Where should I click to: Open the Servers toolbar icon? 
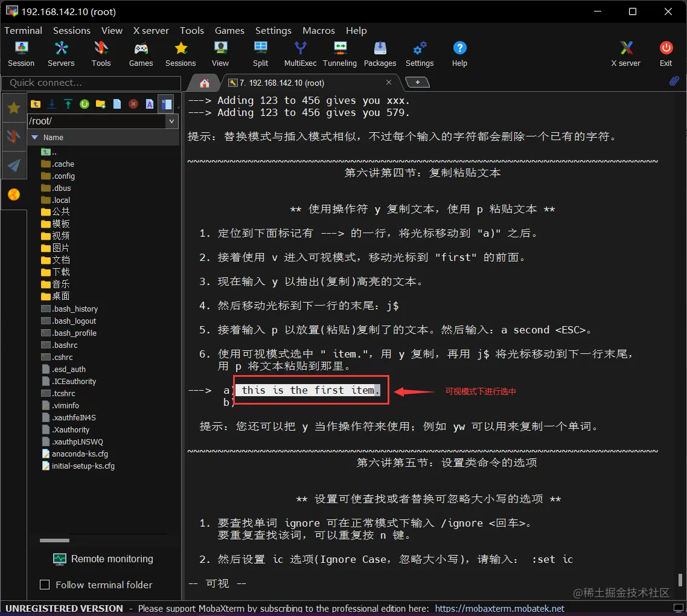(x=61, y=54)
